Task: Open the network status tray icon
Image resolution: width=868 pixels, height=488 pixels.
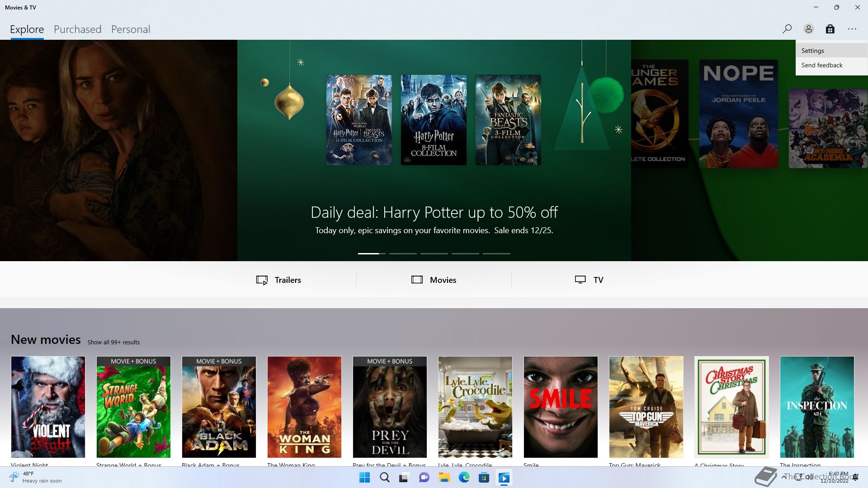Action: [799, 477]
